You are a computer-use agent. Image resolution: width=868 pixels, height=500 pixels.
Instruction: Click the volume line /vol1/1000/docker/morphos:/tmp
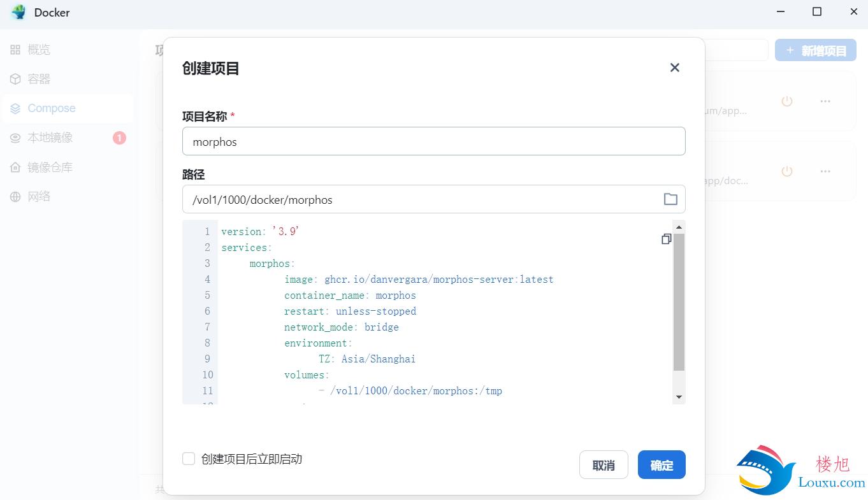[x=410, y=390]
